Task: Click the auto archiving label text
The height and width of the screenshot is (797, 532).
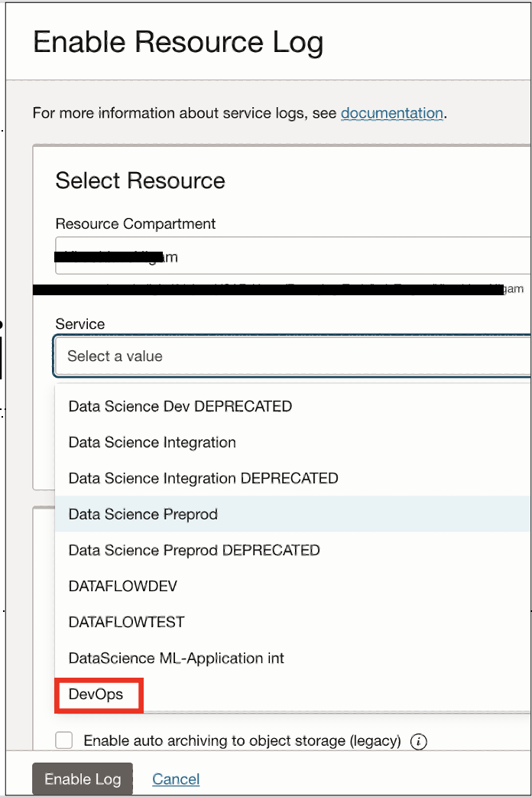Action: pos(242,740)
